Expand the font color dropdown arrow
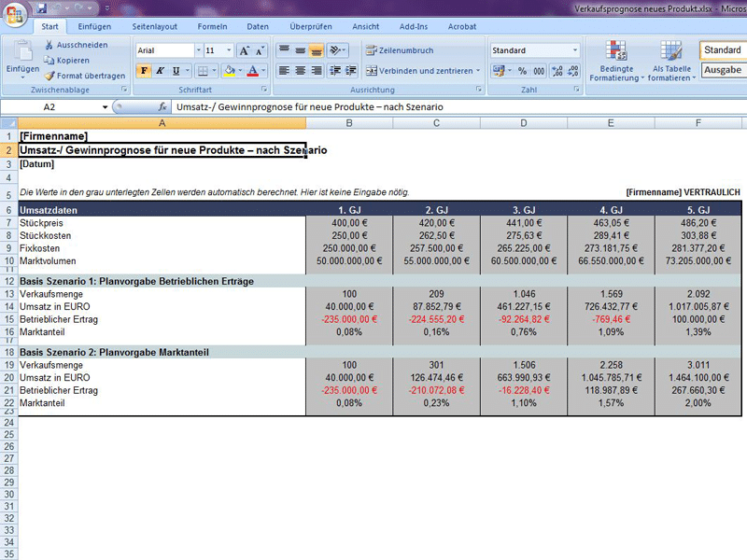The image size is (747, 560). (x=263, y=71)
